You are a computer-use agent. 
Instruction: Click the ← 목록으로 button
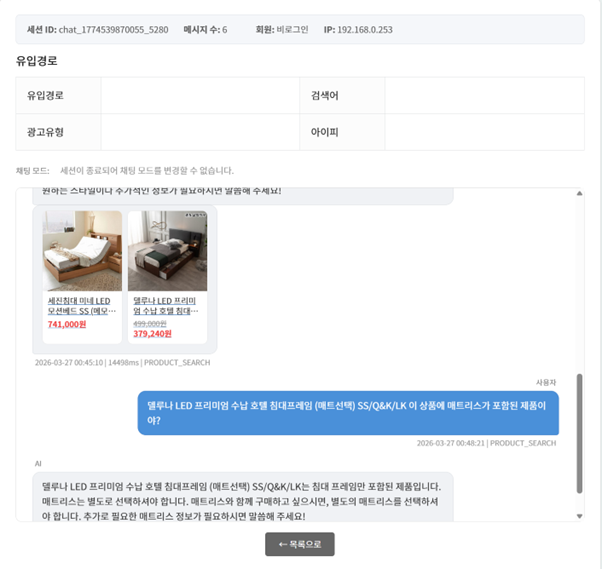pos(299,544)
